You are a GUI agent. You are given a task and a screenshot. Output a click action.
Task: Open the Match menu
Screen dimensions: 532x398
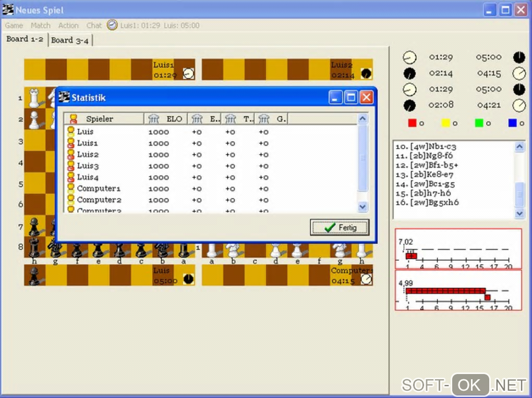(x=40, y=26)
